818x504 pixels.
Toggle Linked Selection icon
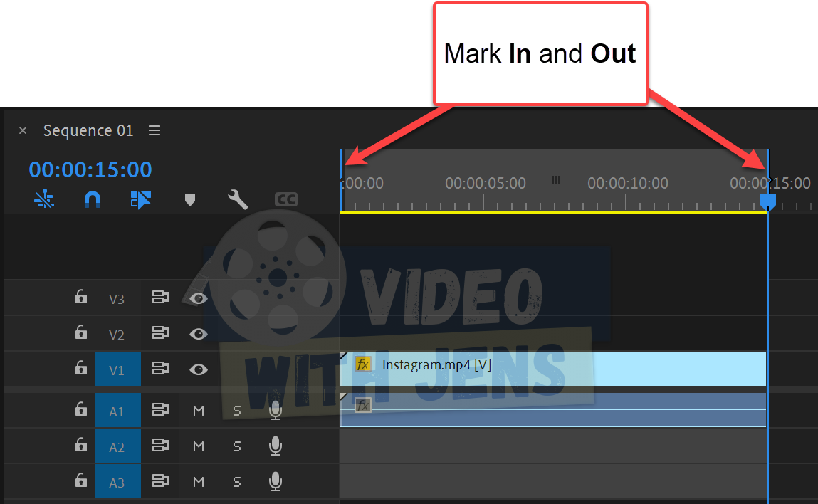(x=140, y=199)
